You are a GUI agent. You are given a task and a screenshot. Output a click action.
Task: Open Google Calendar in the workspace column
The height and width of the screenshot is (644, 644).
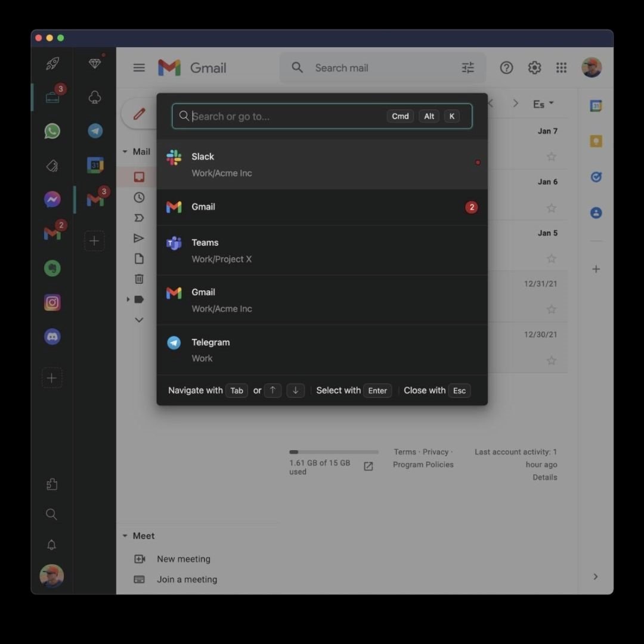point(95,165)
